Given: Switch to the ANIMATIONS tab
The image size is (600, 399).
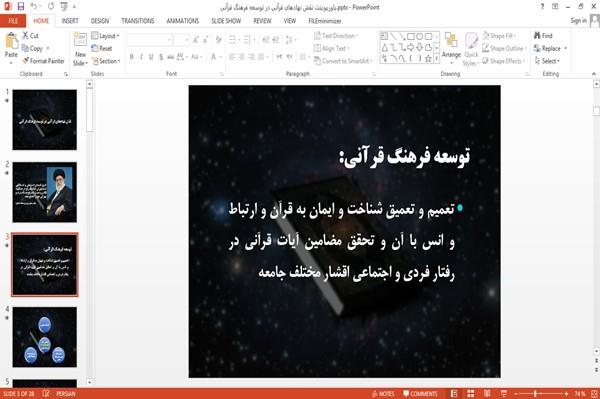Looking at the screenshot, I should pos(183,21).
